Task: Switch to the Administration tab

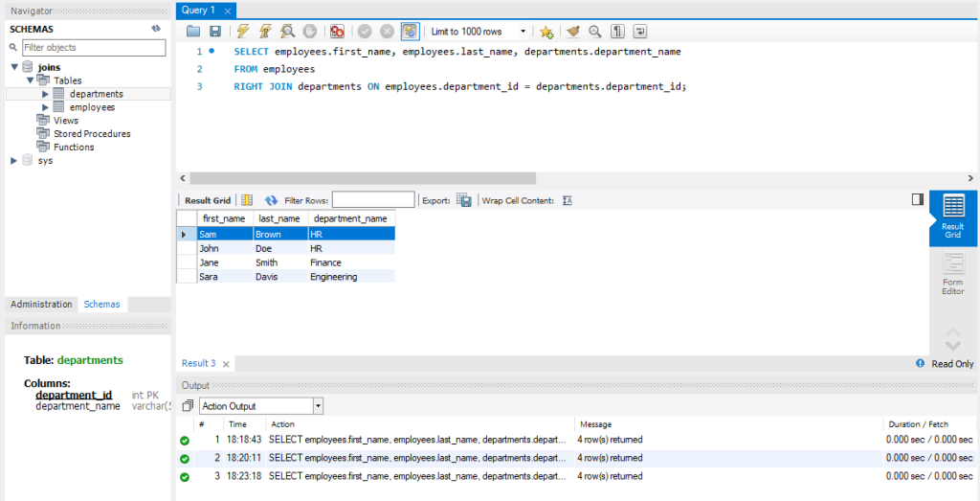Action: pyautogui.click(x=41, y=304)
